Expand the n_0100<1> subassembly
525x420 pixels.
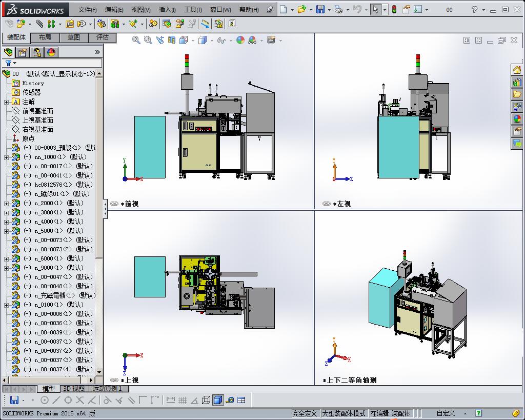coord(6,305)
